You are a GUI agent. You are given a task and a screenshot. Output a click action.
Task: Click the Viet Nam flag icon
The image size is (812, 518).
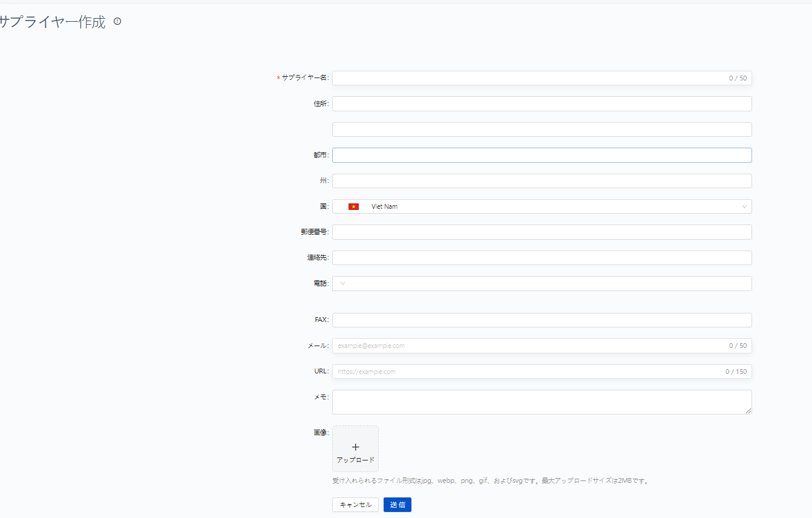[x=353, y=207]
